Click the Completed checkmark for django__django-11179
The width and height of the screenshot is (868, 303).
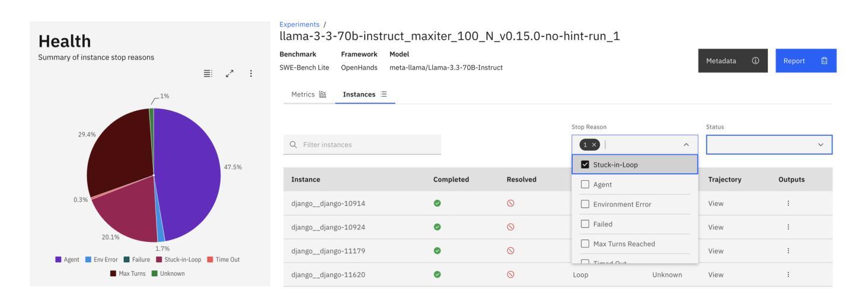pyautogui.click(x=437, y=251)
